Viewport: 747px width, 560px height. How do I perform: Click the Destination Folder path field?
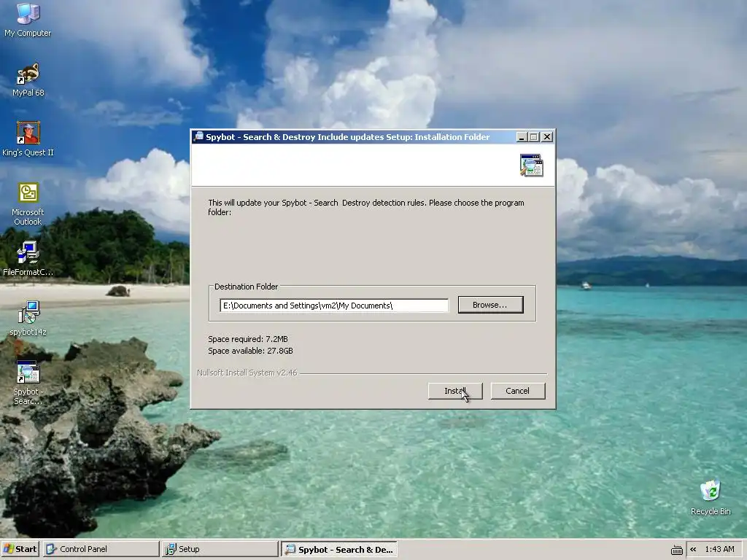(334, 306)
